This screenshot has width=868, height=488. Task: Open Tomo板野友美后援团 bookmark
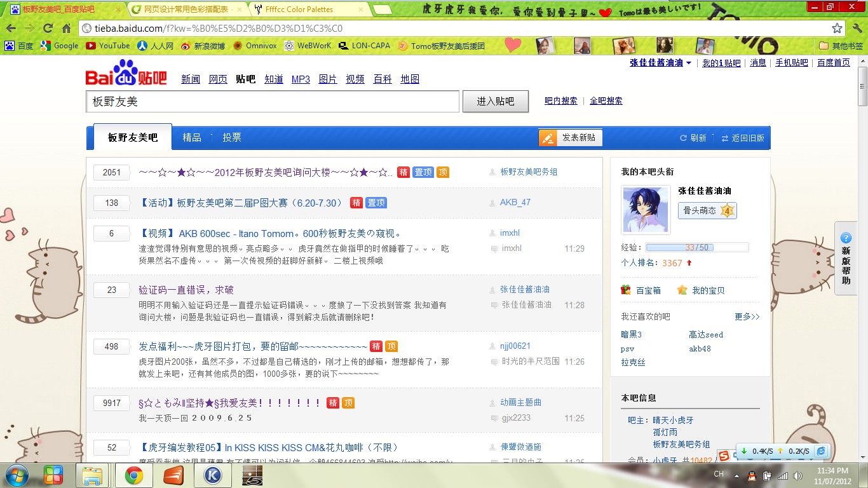point(441,46)
